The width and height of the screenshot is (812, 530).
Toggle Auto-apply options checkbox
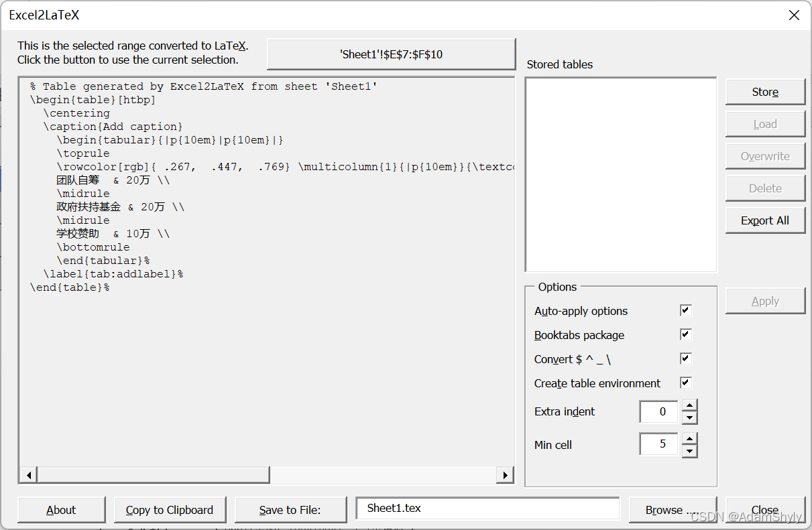[x=685, y=310]
